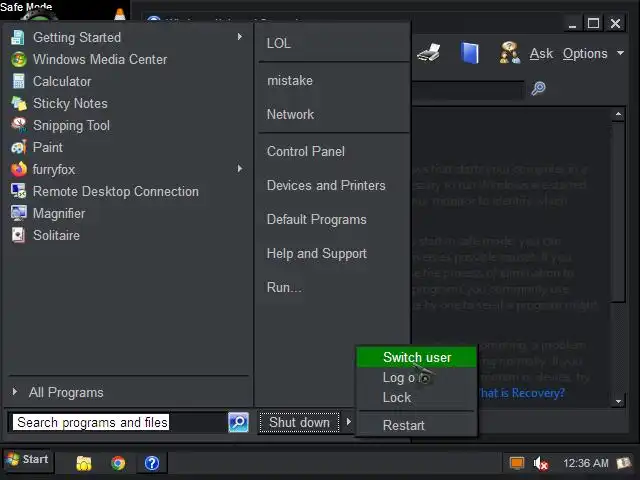
Task: Open the Paint icon
Action: pyautogui.click(x=18, y=147)
